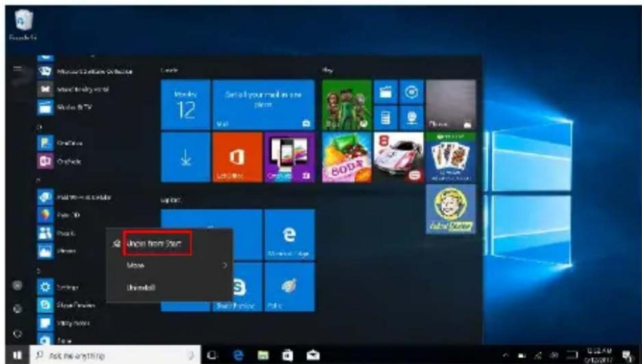Screen dimensions: 642x364
Task: Open the small Movies & TV tile
Action: (x=385, y=92)
